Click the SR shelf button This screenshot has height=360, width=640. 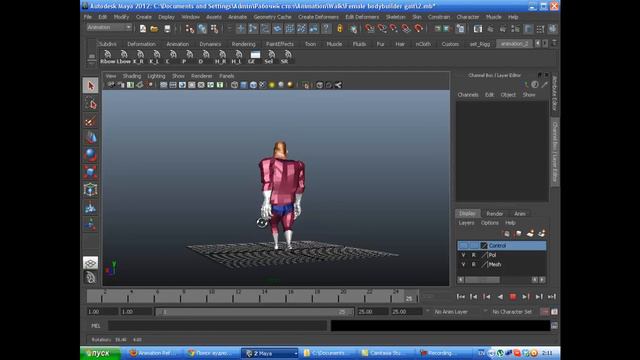tap(286, 57)
